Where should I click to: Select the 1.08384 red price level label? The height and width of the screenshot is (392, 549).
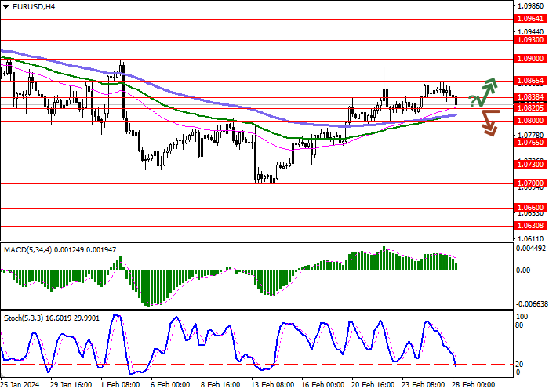pyautogui.click(x=531, y=97)
